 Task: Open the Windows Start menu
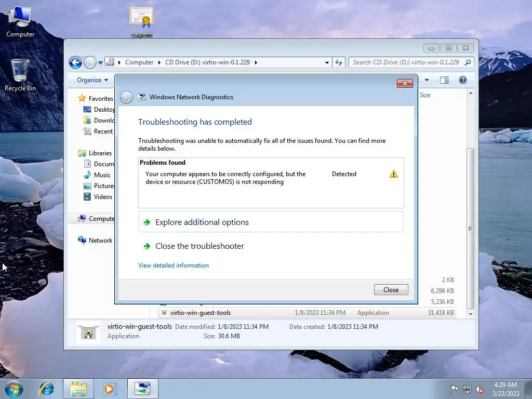click(x=14, y=389)
